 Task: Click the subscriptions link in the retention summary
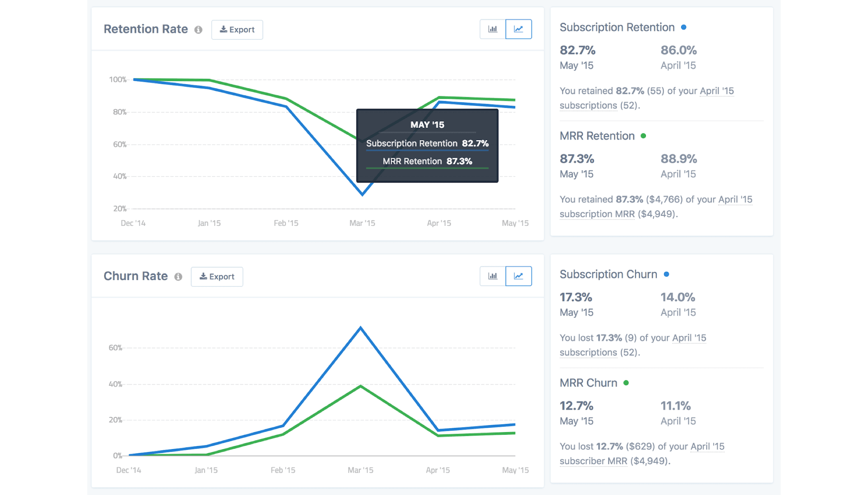coord(588,105)
